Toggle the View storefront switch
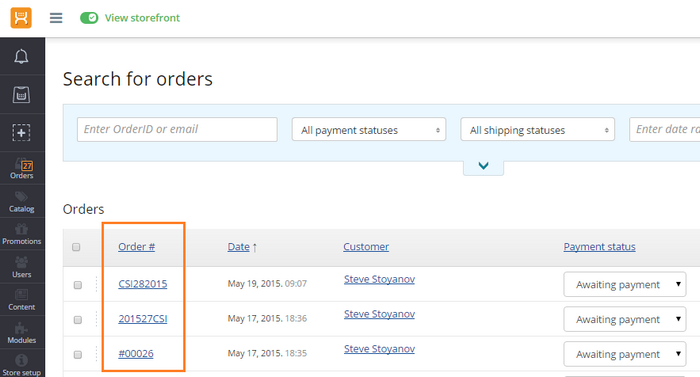 [89, 18]
